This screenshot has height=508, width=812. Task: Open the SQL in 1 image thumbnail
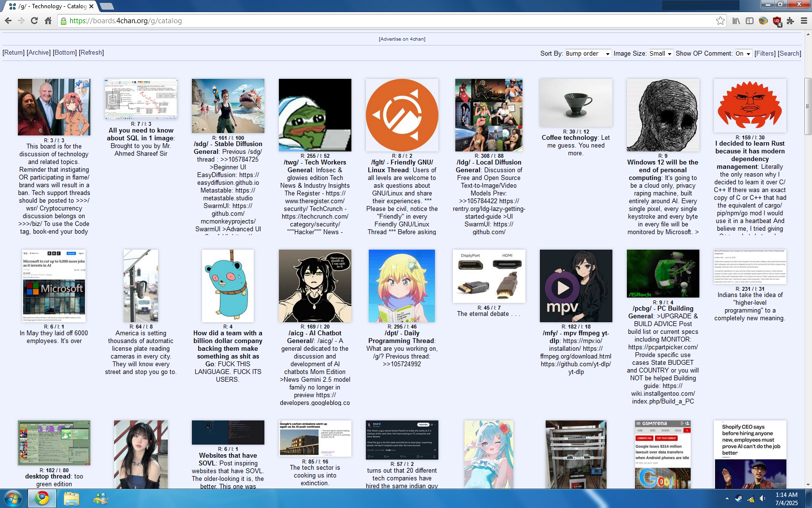141,99
